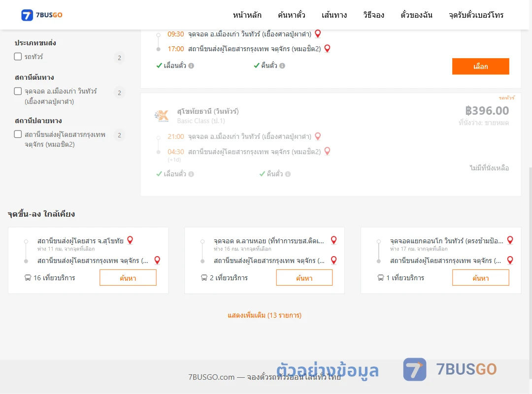Open map pin for 17:00 arrival station
This screenshot has width=532, height=394.
(x=328, y=49)
